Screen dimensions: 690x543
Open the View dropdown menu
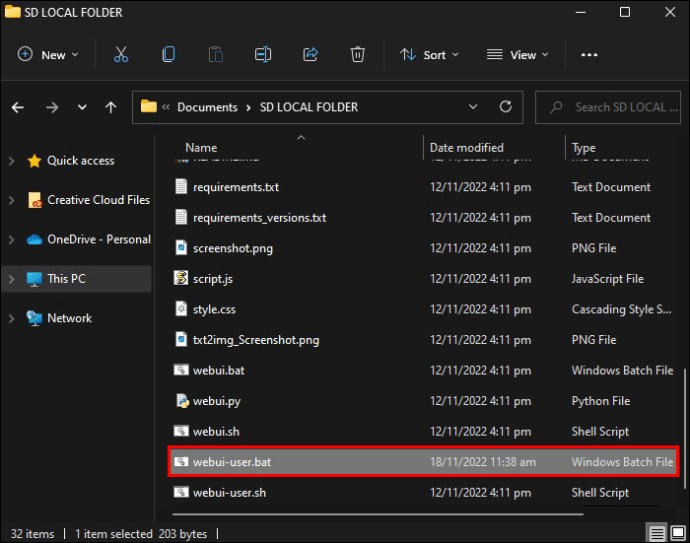(x=517, y=55)
